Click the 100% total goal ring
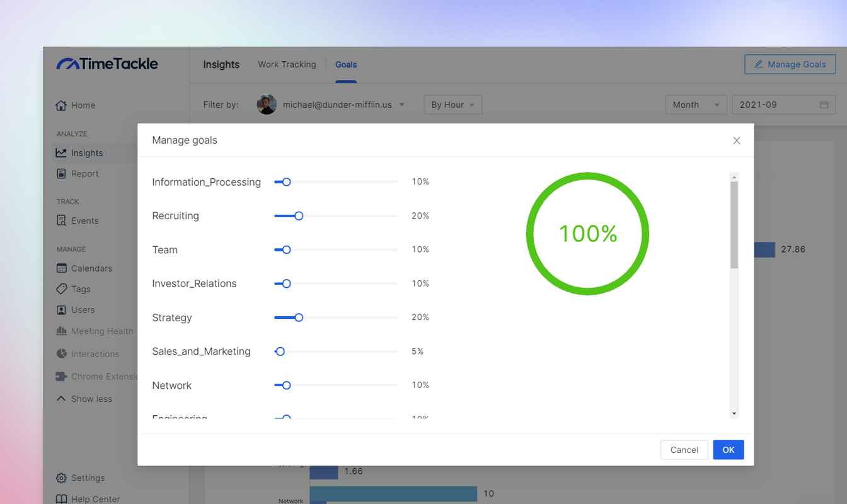847x504 pixels. 587,234
